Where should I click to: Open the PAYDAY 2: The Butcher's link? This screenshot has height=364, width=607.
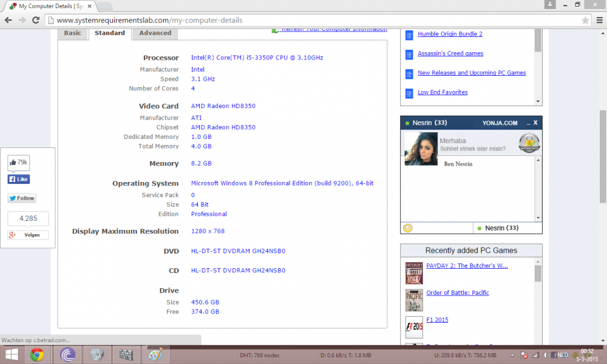click(x=467, y=265)
